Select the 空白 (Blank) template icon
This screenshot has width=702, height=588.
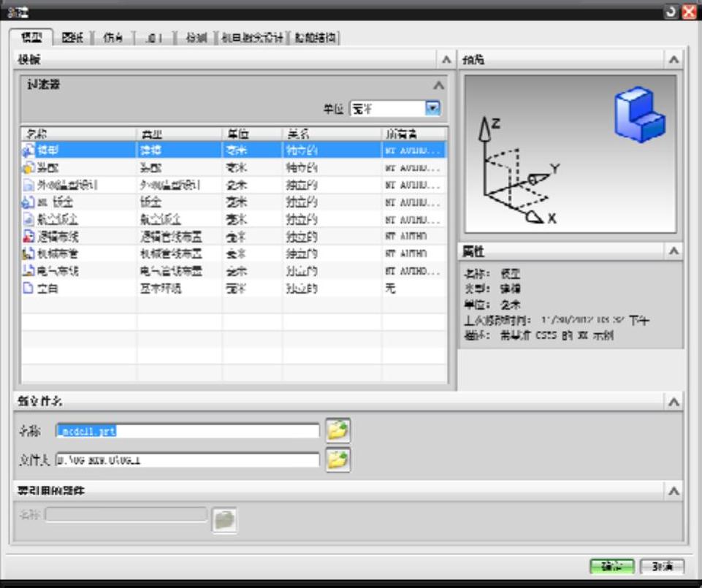[28, 288]
